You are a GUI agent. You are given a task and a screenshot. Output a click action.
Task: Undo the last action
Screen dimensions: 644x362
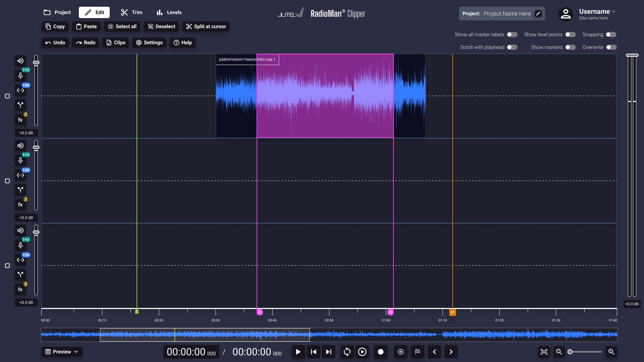pos(55,43)
